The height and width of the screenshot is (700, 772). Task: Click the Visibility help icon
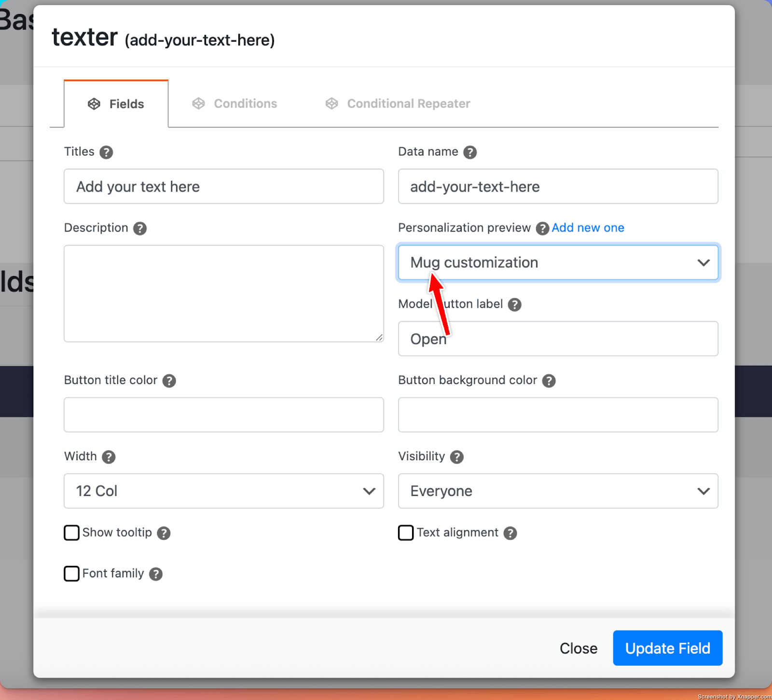point(456,457)
